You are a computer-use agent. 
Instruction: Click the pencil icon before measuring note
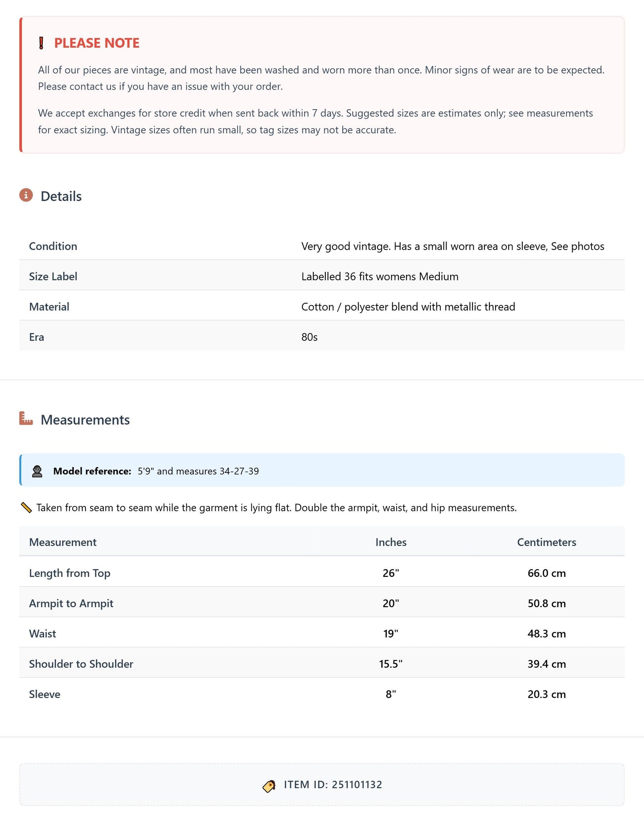tap(26, 508)
